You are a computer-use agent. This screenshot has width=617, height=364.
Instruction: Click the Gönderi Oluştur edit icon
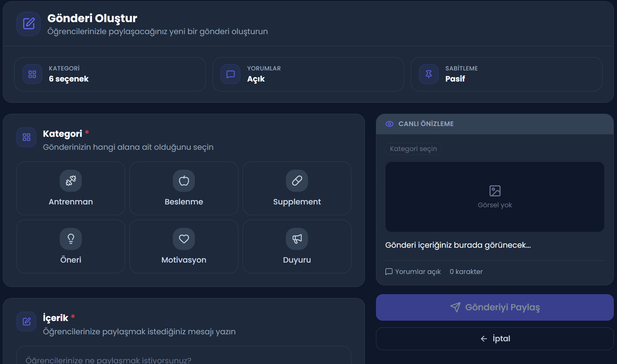(29, 24)
